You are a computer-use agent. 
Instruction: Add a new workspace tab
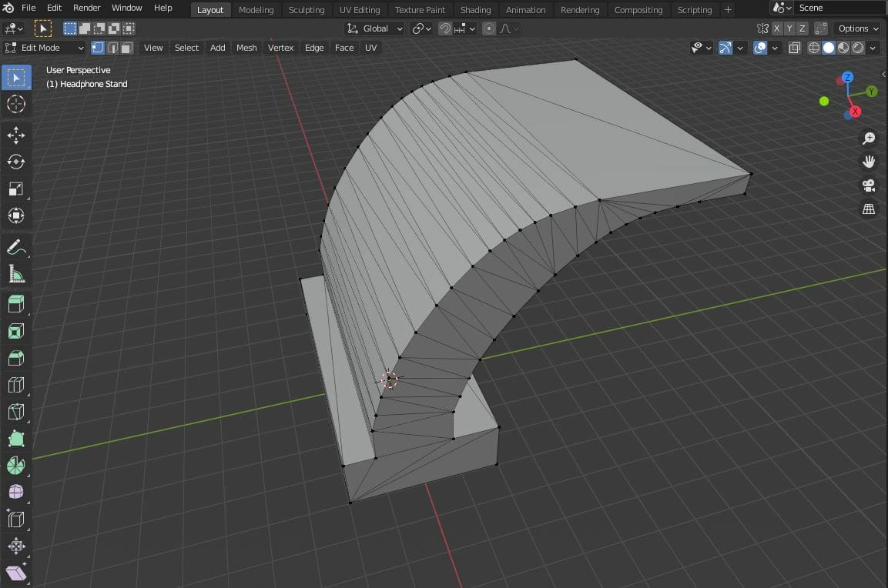[x=728, y=10]
